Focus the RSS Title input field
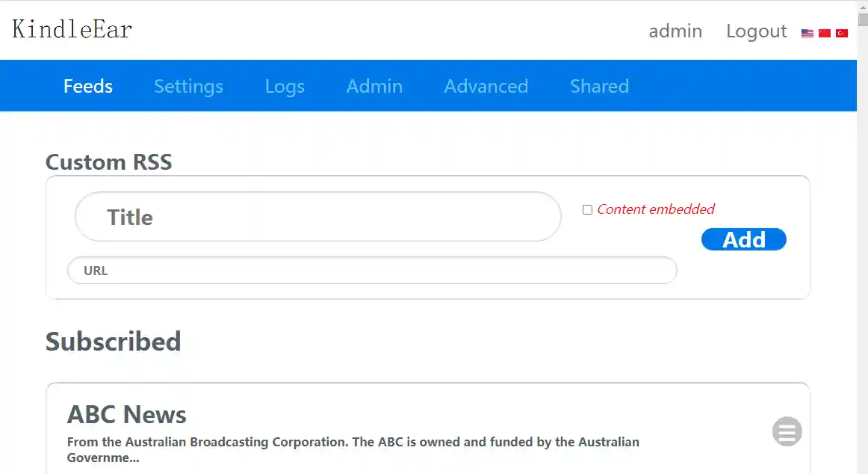The height and width of the screenshot is (474, 868). tap(317, 217)
